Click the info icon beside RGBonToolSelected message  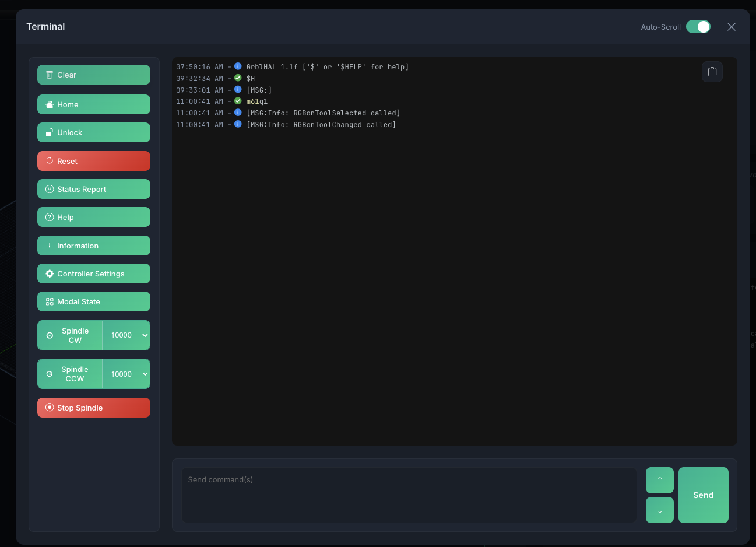tap(238, 113)
